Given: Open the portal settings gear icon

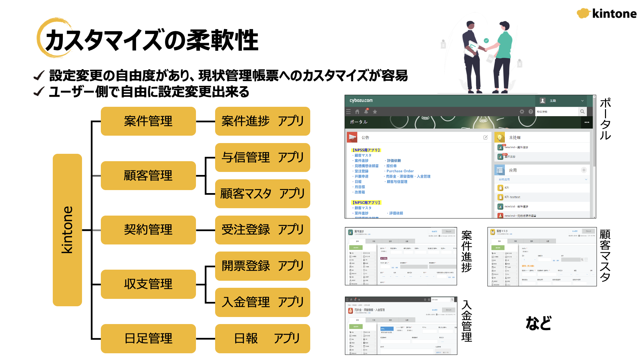Looking at the screenshot, I should [522, 111].
